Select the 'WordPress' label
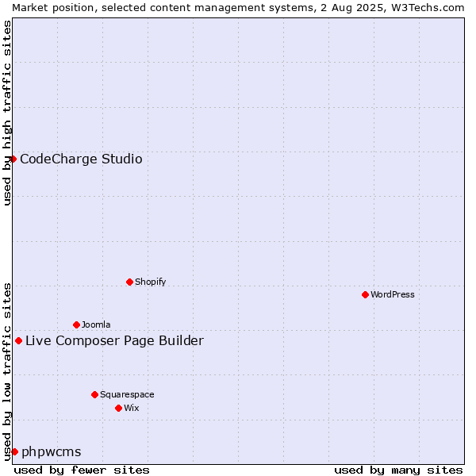The height and width of the screenshot is (476, 476). [392, 294]
